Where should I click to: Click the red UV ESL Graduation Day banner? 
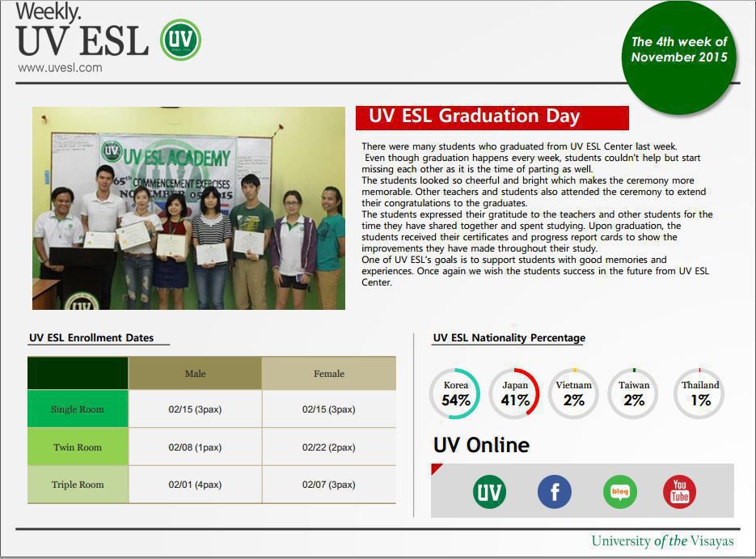[x=492, y=117]
